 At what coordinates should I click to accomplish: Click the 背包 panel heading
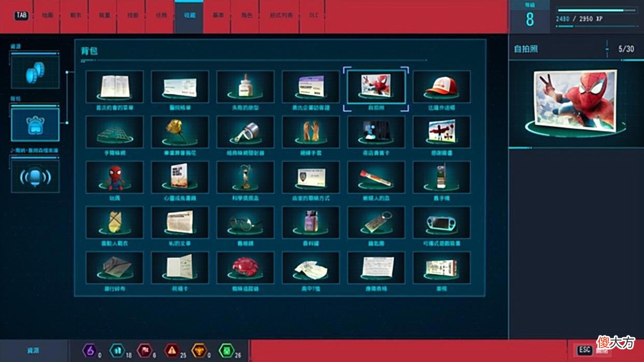89,51
